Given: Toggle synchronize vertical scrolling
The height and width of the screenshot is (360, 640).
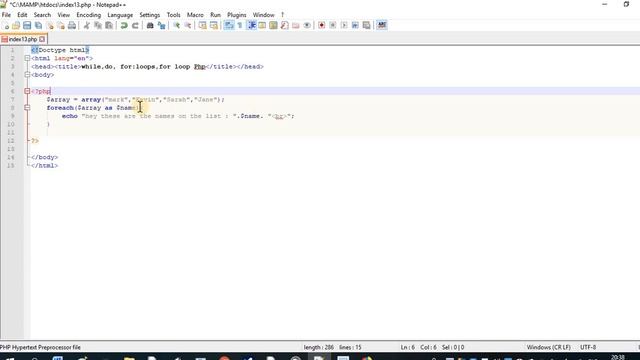Looking at the screenshot, I should pyautogui.click(x=202, y=25).
